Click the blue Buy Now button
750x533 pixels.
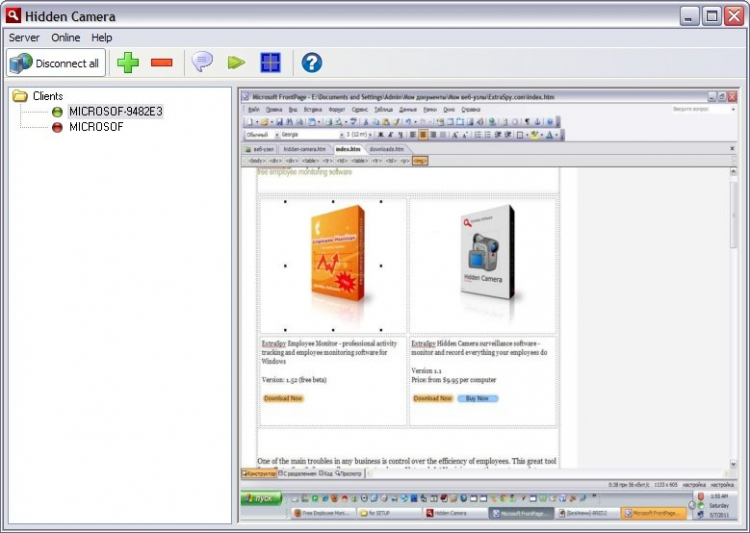tap(477, 398)
